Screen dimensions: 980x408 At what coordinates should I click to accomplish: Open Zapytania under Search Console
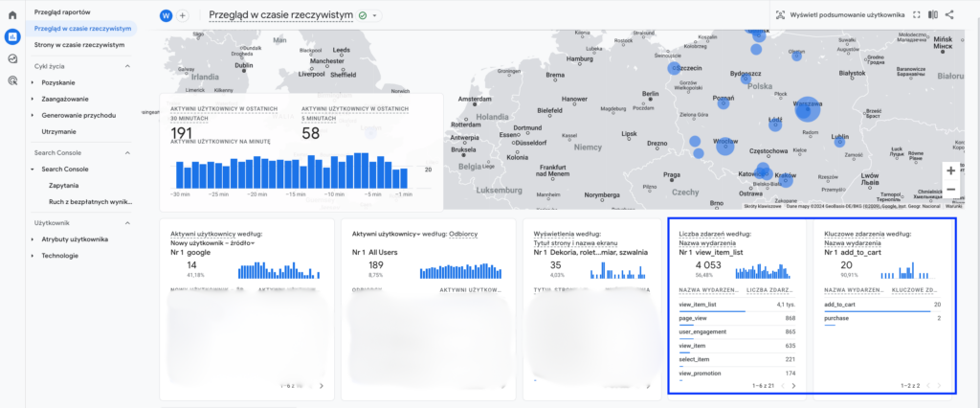pyautogui.click(x=63, y=185)
